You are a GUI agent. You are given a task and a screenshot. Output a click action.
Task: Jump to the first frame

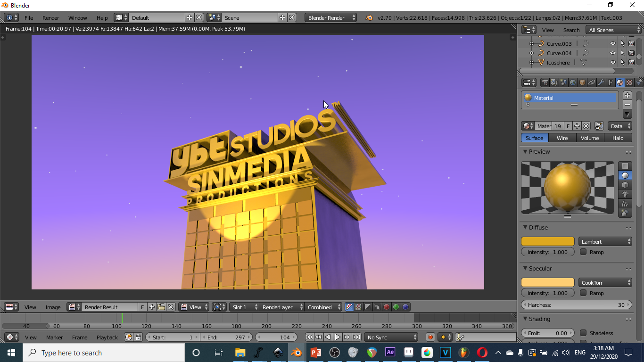309,337
